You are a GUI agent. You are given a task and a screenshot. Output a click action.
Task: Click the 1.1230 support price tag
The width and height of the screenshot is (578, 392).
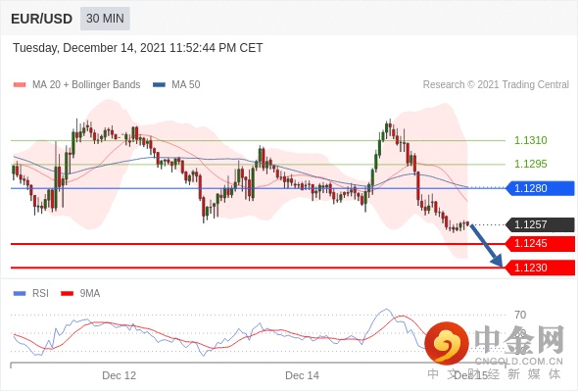(541, 268)
